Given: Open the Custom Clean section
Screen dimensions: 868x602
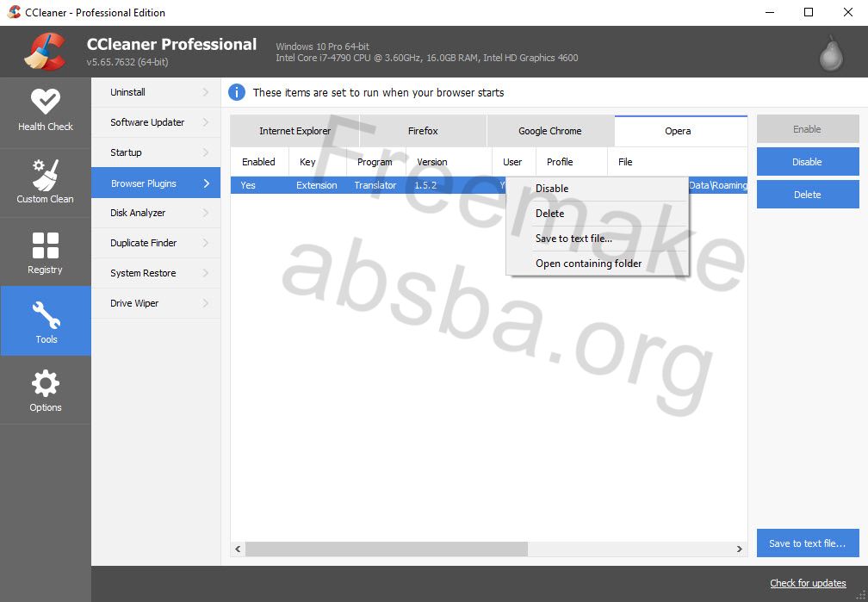Looking at the screenshot, I should click(46, 183).
